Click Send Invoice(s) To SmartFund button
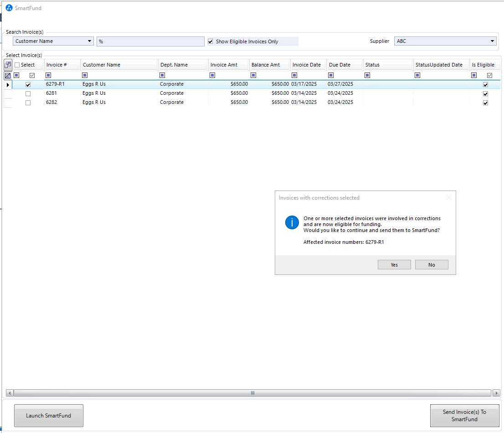Viewport: 504px width, 433px height. 464,416
